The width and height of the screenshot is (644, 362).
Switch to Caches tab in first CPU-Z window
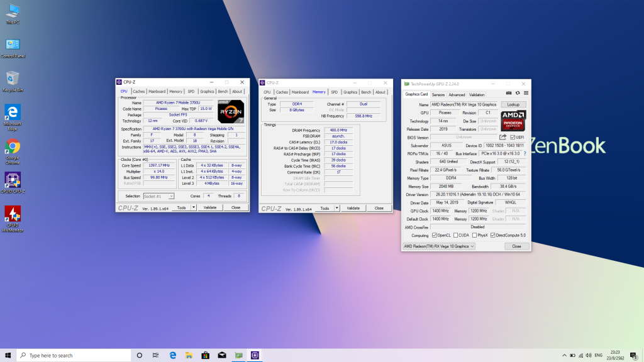coord(138,92)
